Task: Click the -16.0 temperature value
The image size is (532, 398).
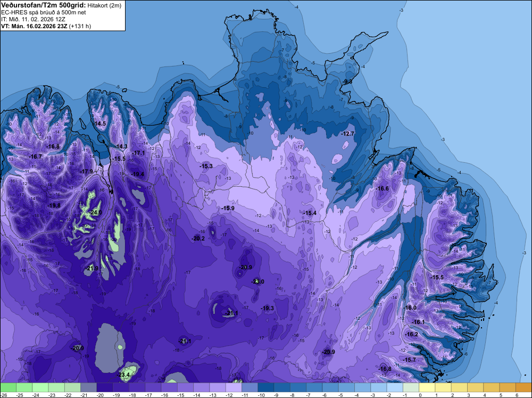Action: (410, 308)
